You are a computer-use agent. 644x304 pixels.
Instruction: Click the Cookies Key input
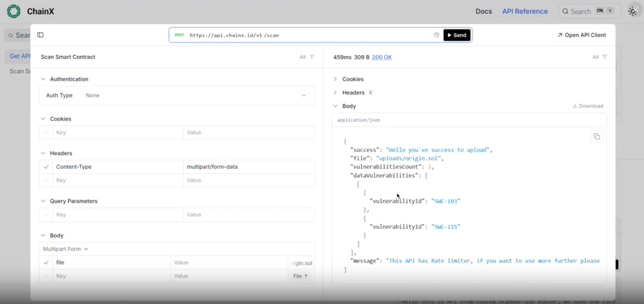tap(118, 132)
